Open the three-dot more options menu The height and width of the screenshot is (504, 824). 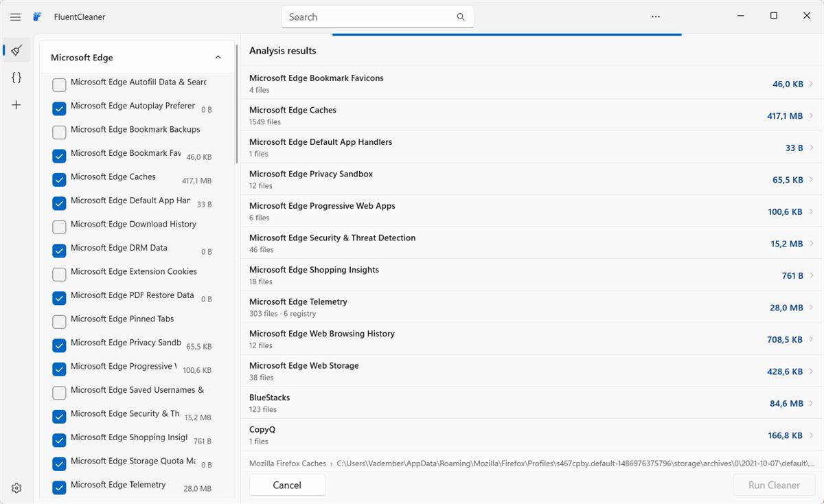click(656, 16)
